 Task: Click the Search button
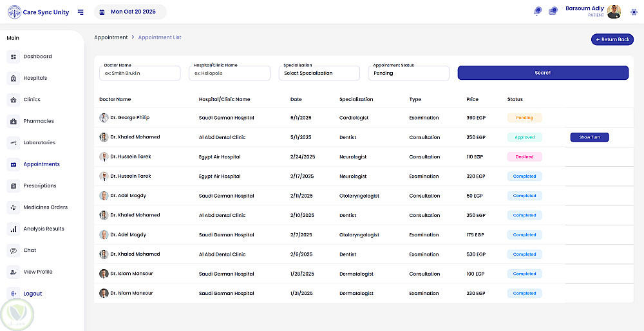click(543, 73)
